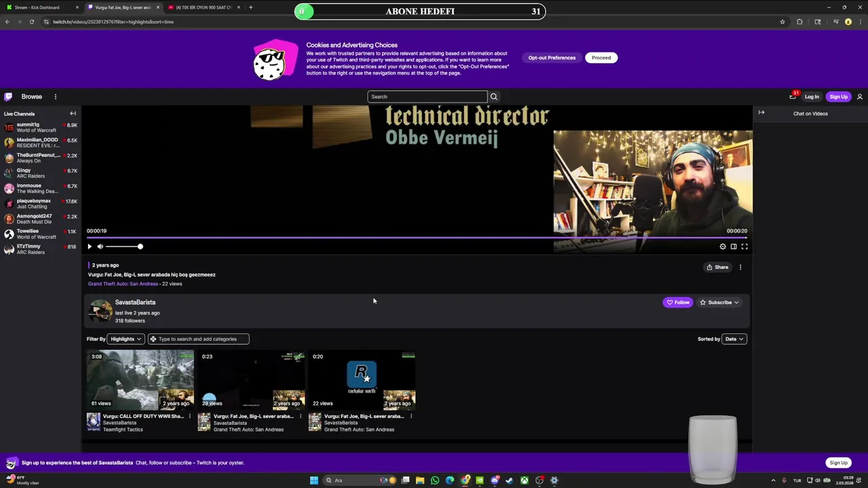Click the Log In button
The image size is (868, 488).
pos(812,97)
